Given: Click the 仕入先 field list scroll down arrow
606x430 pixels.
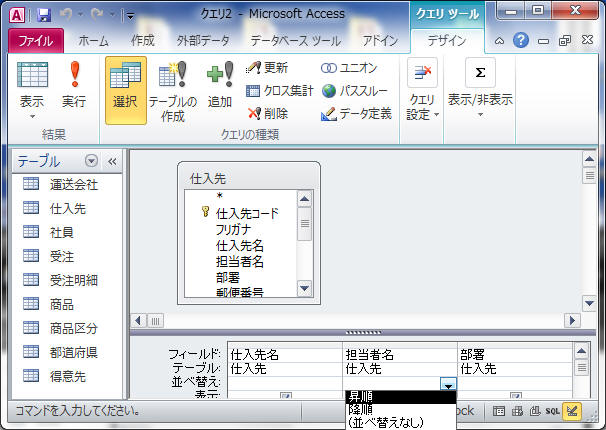Looking at the screenshot, I should tap(304, 288).
